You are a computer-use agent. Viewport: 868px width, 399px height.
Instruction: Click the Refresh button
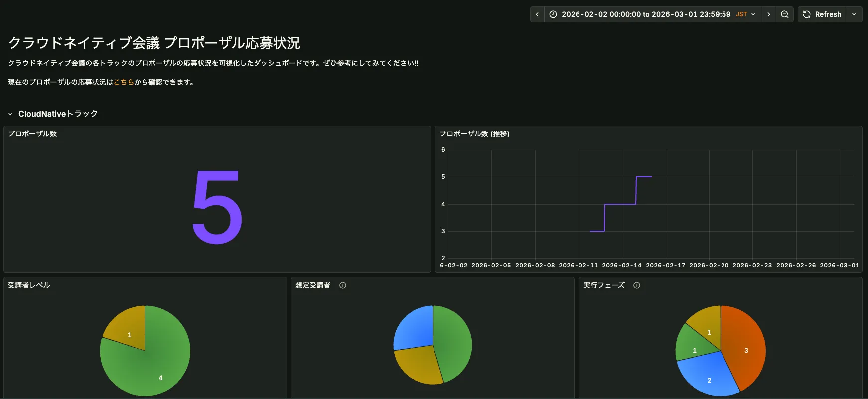pyautogui.click(x=822, y=14)
